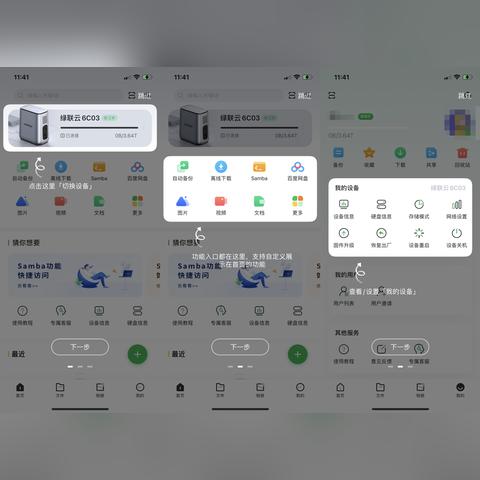Open 离线下载 in the highlighted shortcut grid
The width and height of the screenshot is (480, 480).
[x=221, y=171]
